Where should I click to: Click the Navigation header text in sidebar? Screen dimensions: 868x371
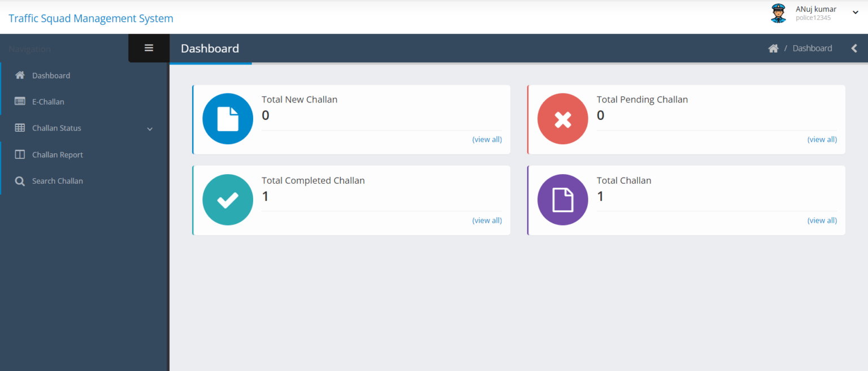pos(30,49)
